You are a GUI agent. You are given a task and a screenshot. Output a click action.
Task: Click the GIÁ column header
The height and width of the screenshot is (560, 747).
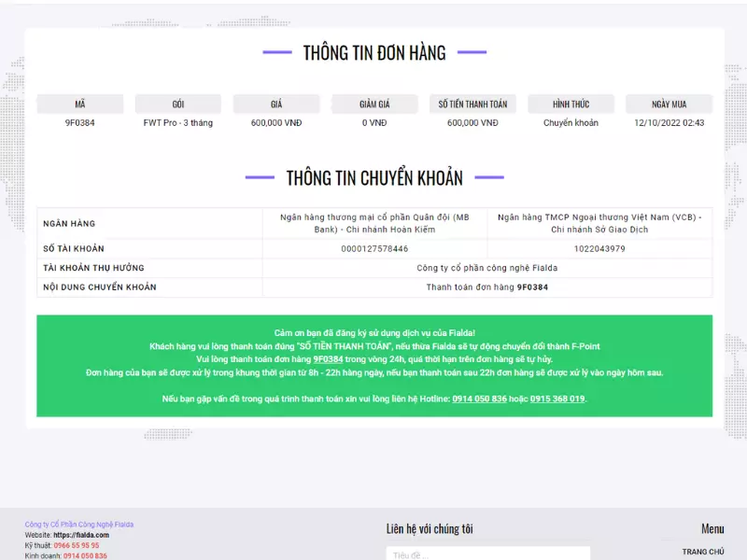276,104
